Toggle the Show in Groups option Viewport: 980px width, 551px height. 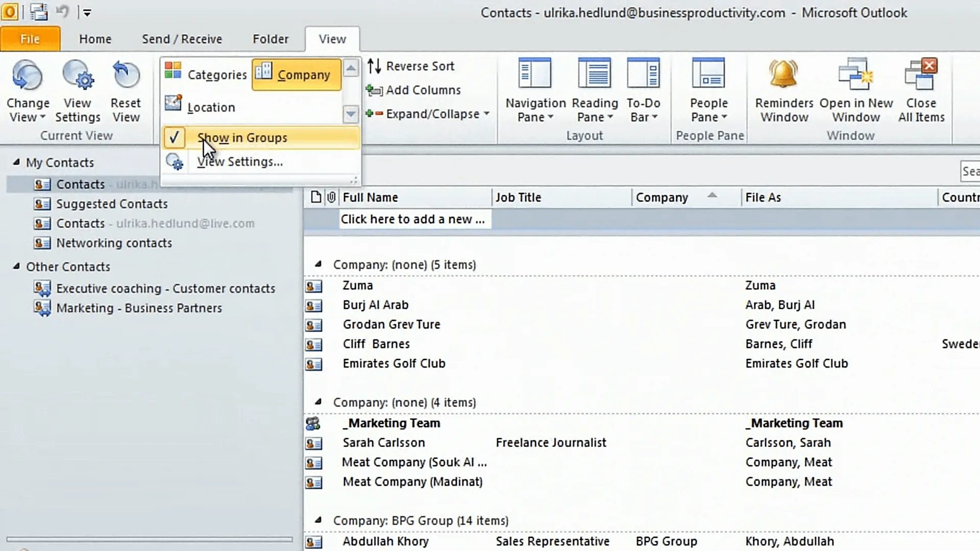[261, 138]
